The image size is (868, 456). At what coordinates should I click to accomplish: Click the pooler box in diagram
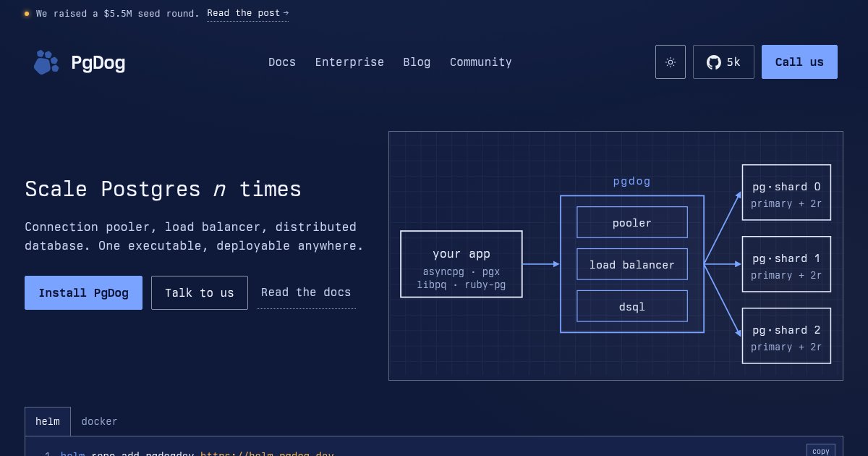coord(632,222)
